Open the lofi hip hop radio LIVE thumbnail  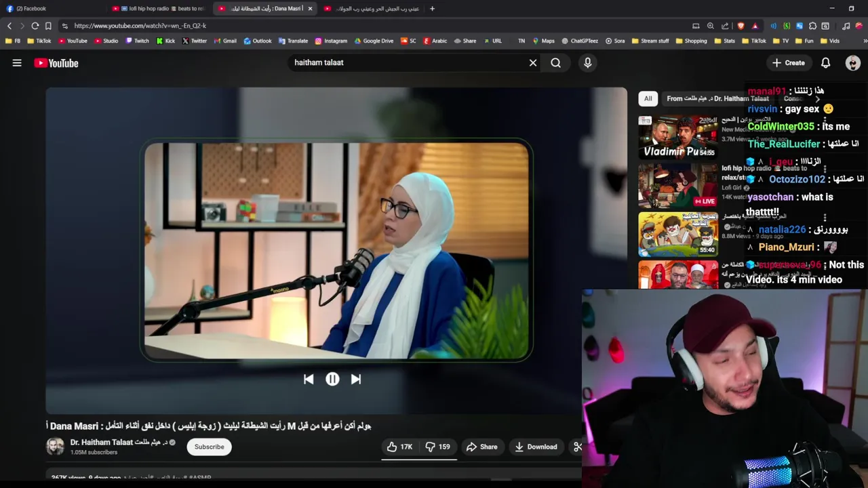point(678,186)
